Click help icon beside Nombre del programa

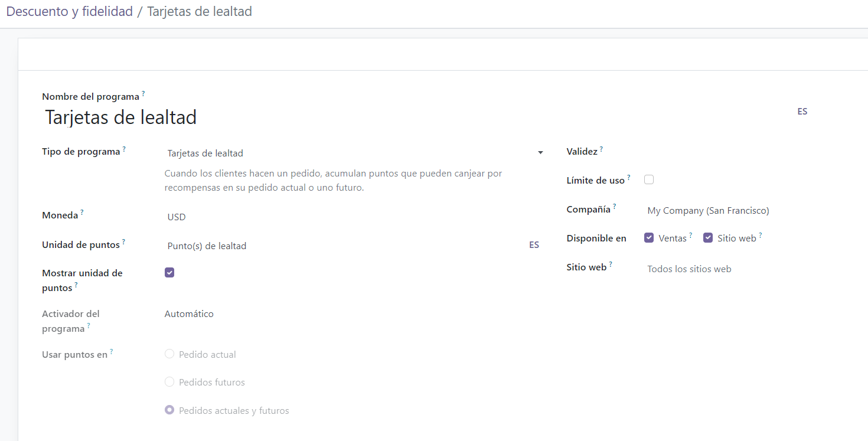tap(143, 93)
